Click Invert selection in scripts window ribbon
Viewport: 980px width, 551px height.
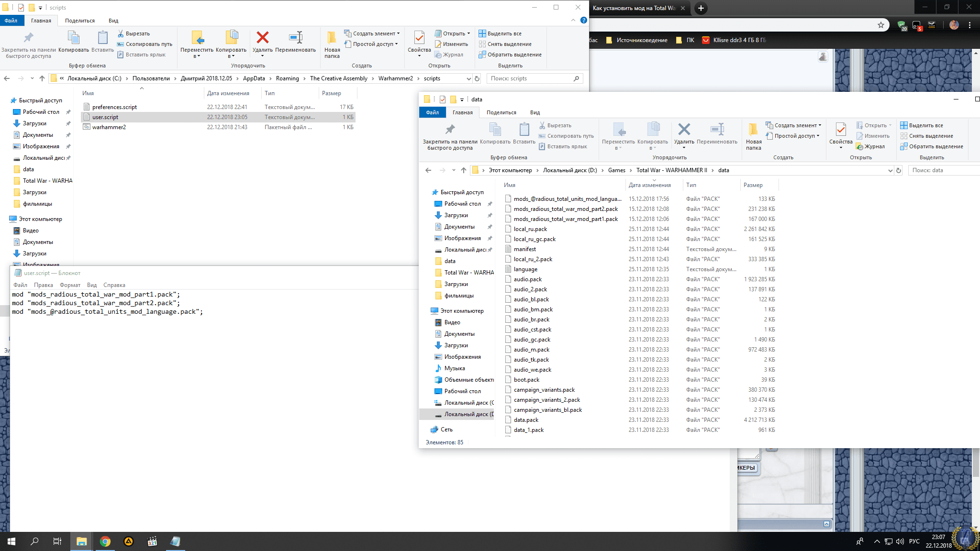[x=510, y=55]
